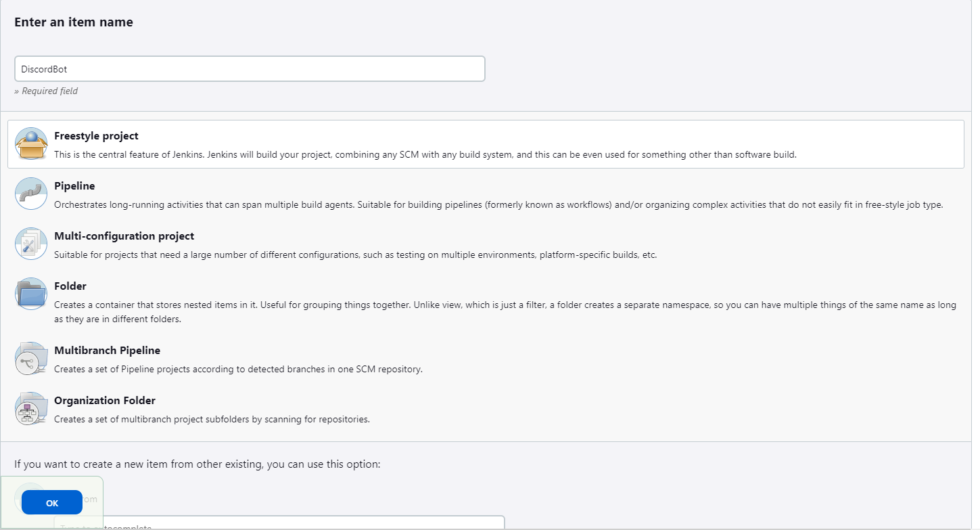Click the Organization Folder hierarchy icon
Image resolution: width=980 pixels, height=530 pixels.
(x=31, y=409)
